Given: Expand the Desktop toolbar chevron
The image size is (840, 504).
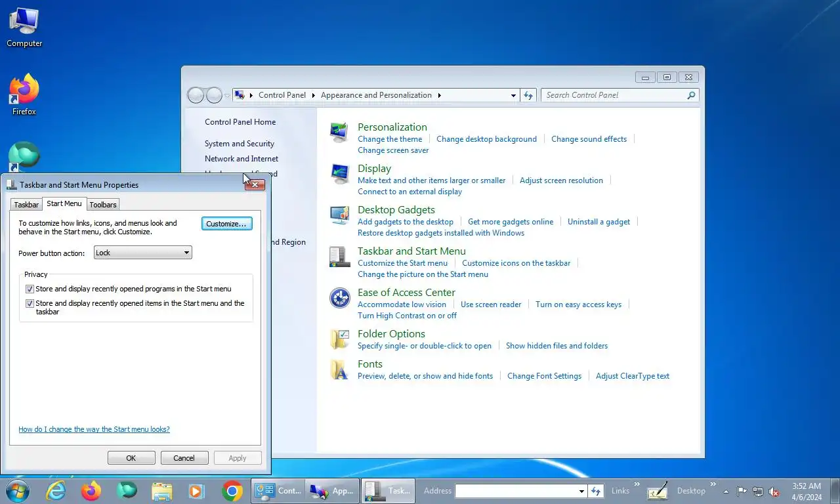Looking at the screenshot, I should point(712,486).
